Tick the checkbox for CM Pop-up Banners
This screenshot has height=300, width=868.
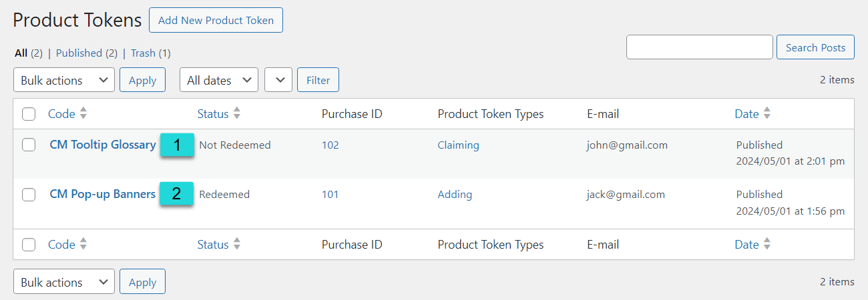coord(29,195)
